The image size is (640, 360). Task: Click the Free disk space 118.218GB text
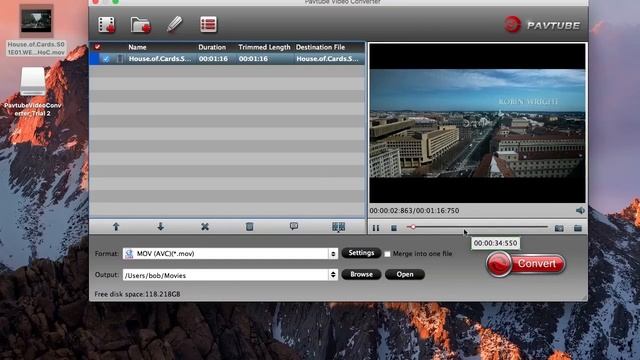[x=137, y=294]
